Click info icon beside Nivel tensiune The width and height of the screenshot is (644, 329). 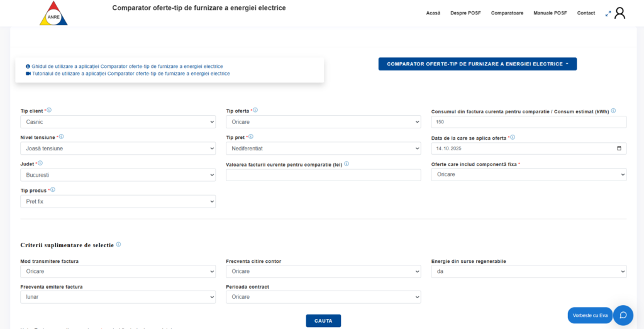(x=61, y=137)
